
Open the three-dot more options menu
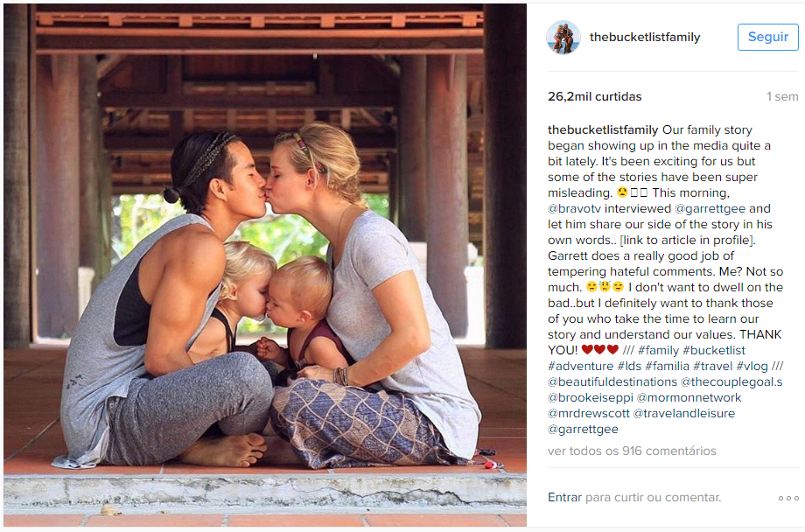[x=788, y=498]
